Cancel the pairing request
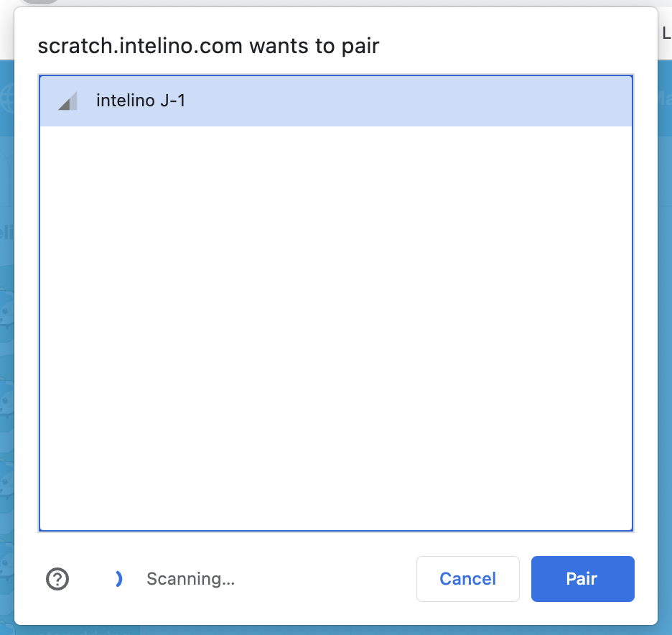The width and height of the screenshot is (672, 635). tap(467, 579)
